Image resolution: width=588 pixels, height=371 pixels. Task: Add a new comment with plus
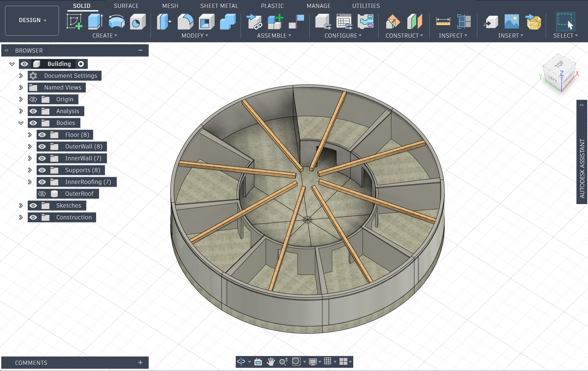tap(140, 362)
